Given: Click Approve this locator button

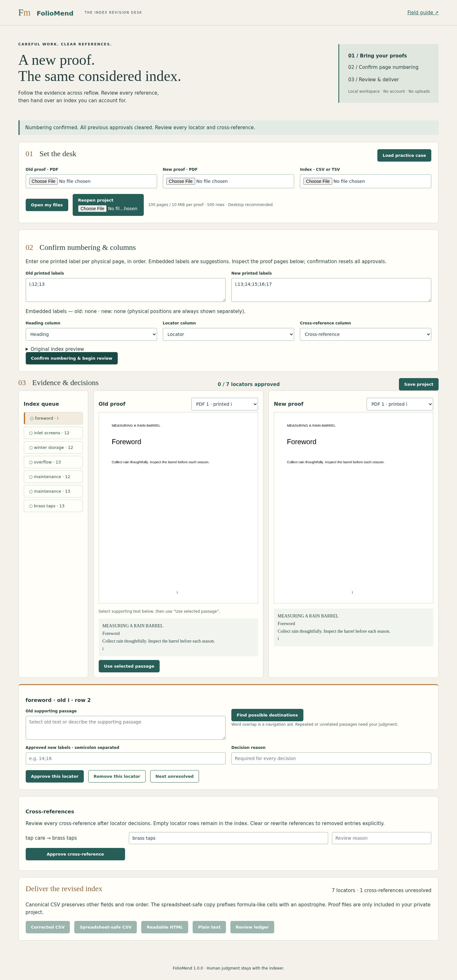Looking at the screenshot, I should click(x=54, y=777).
